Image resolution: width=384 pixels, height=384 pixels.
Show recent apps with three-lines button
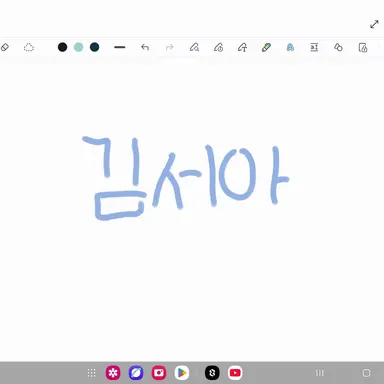320,373
